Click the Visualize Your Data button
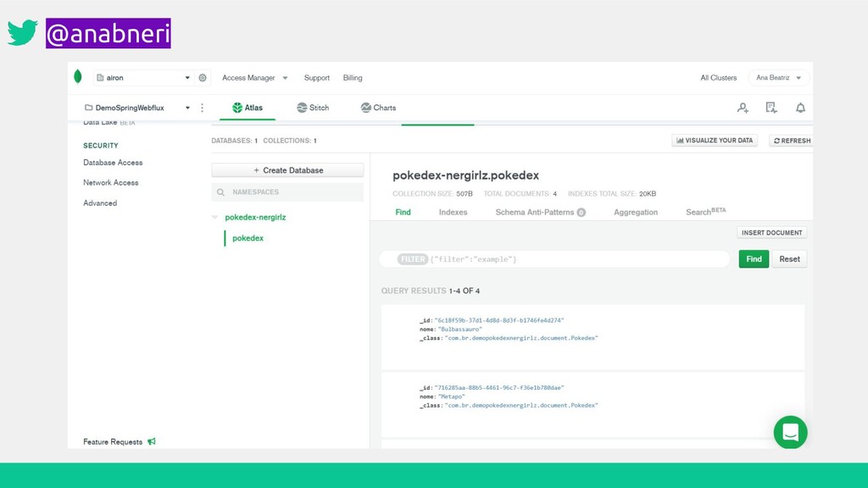This screenshot has height=488, width=868. (x=715, y=141)
